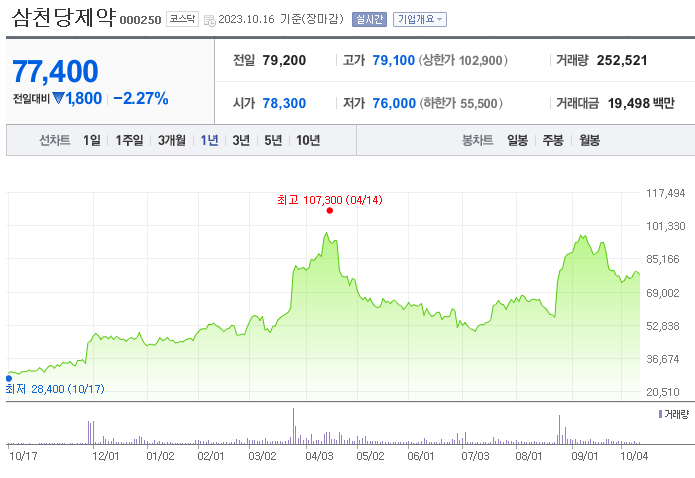
Task: Click the red 최고 peak marker dot
Action: 329,211
